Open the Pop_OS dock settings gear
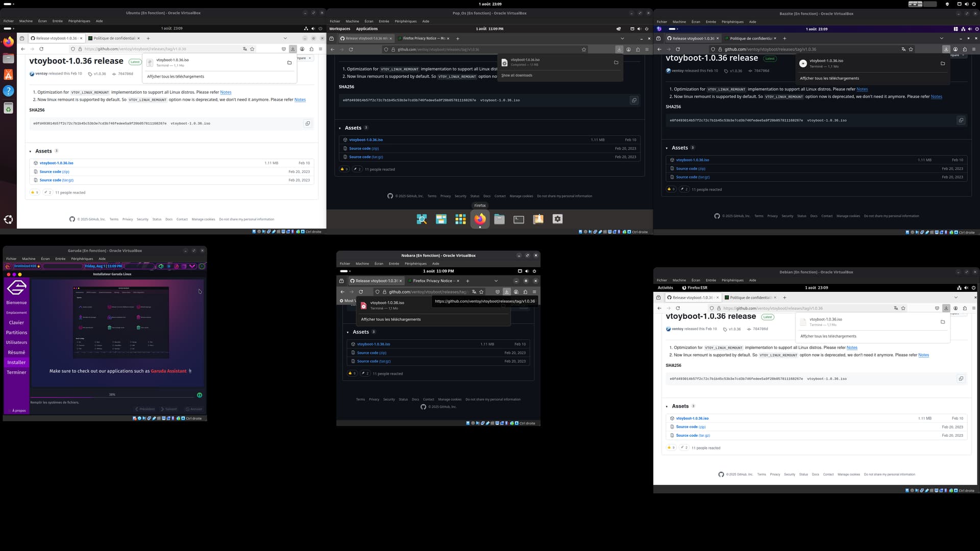980x551 pixels. click(557, 219)
